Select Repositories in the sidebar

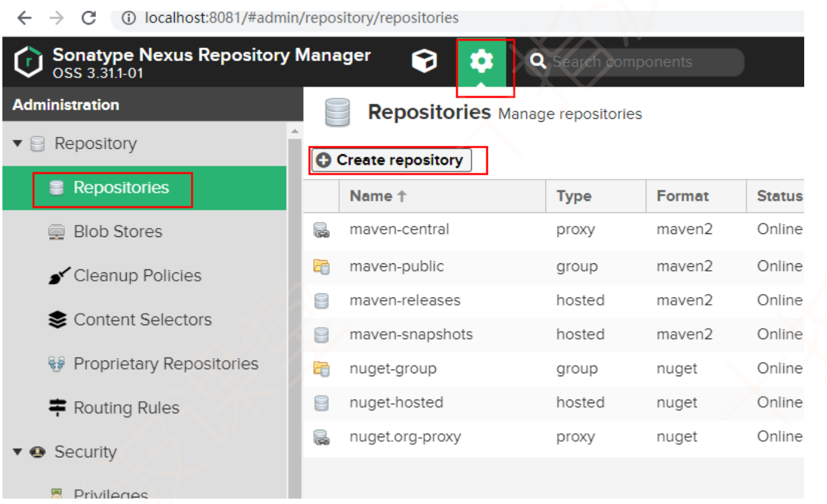(145, 188)
